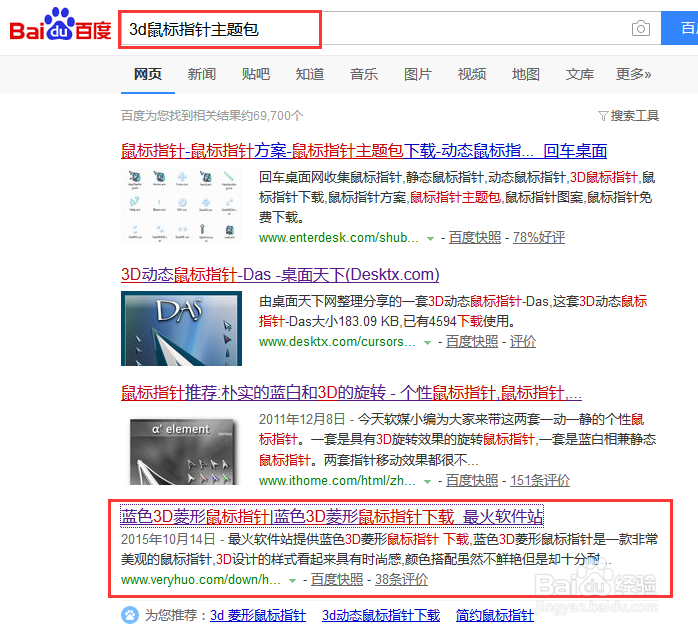Expand dropdown arrow next to veryhuo URL
698x631 pixels.
(x=292, y=581)
